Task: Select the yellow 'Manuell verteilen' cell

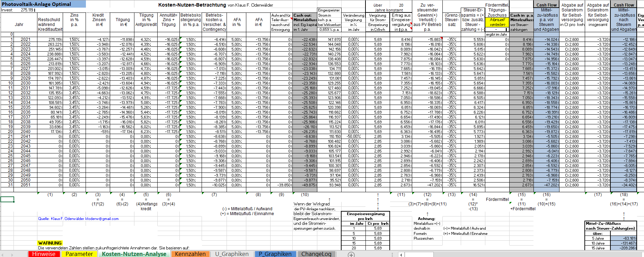Action: tap(497, 22)
